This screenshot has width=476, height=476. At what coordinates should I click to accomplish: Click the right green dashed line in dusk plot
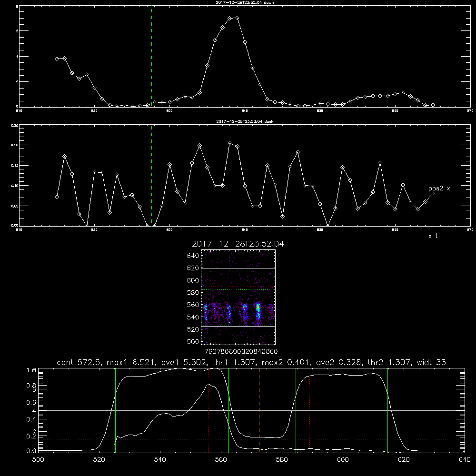tap(263, 175)
